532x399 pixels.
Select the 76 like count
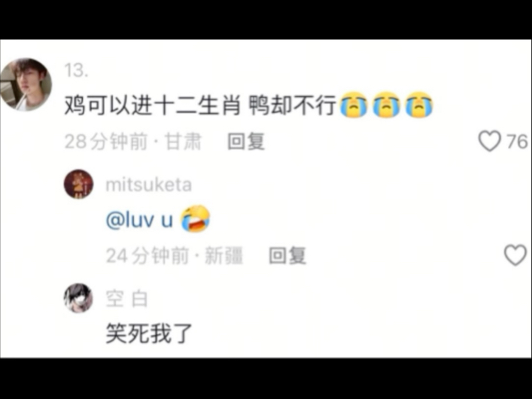pos(518,142)
